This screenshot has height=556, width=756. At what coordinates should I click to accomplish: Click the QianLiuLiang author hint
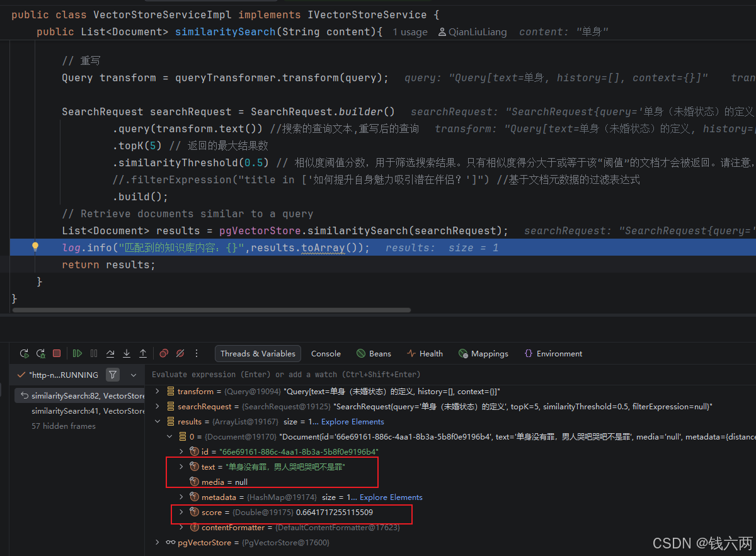coord(478,31)
